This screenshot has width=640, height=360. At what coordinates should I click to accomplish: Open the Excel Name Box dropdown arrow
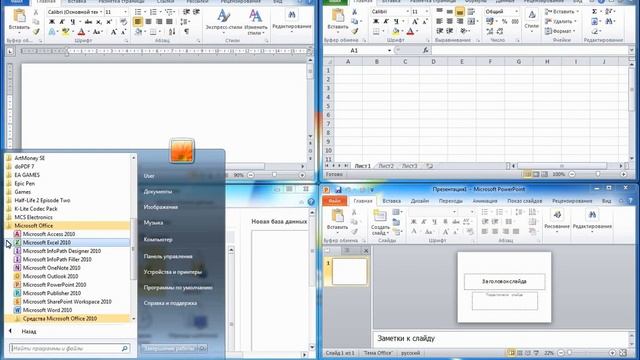click(389, 50)
